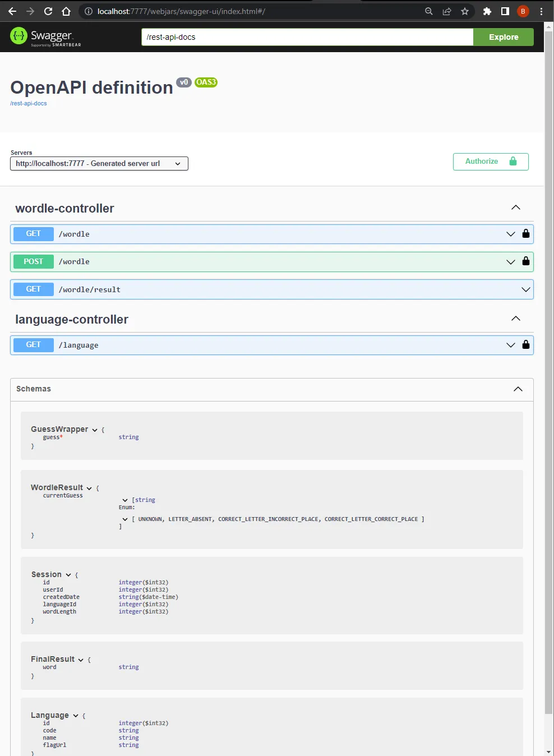Click the Explore button
The width and height of the screenshot is (554, 756).
tap(502, 36)
